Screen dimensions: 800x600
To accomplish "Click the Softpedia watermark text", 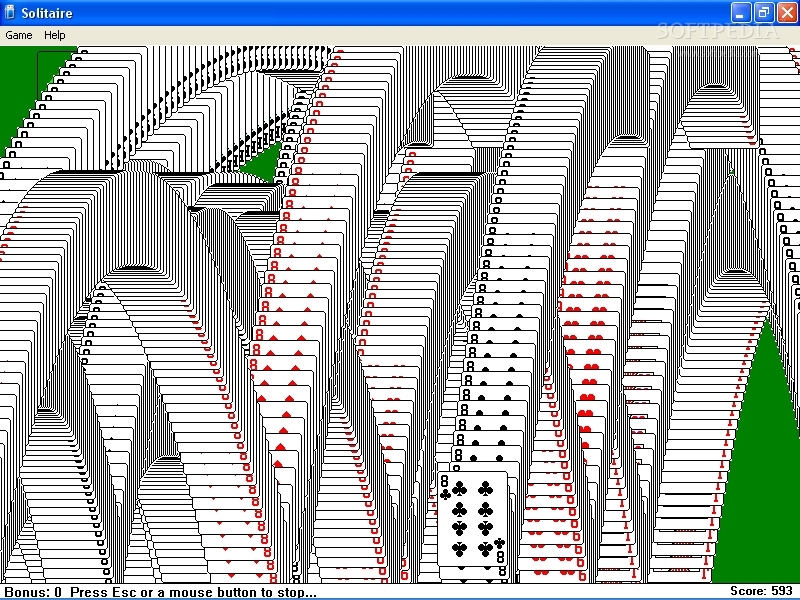I will click(x=718, y=31).
